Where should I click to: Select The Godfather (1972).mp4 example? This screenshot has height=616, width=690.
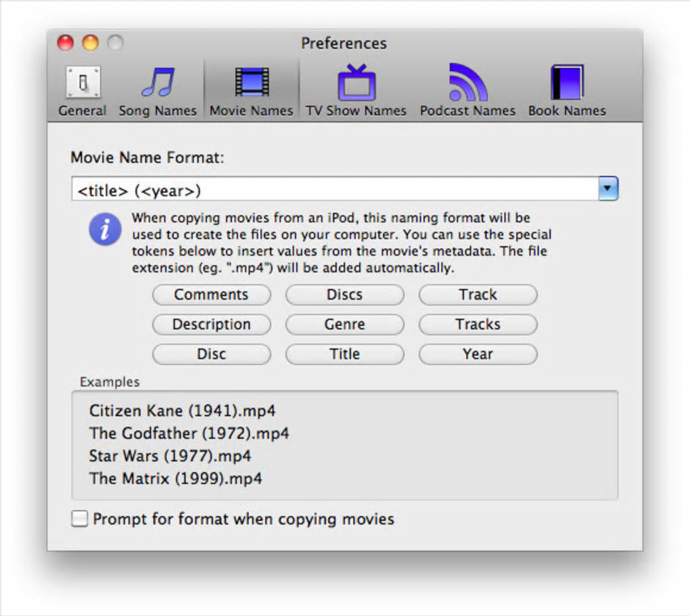tap(189, 433)
